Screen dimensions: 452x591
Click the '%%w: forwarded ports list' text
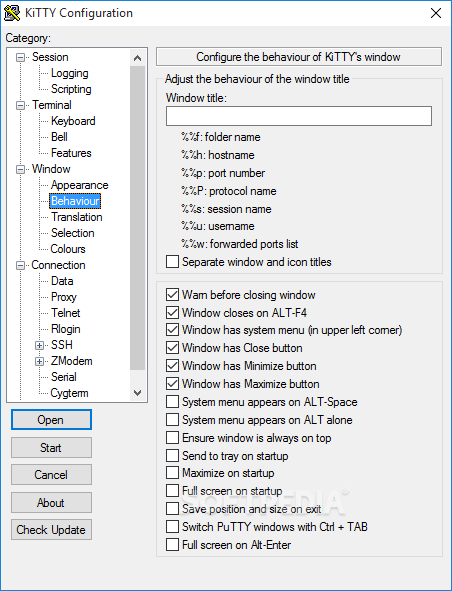[240, 244]
